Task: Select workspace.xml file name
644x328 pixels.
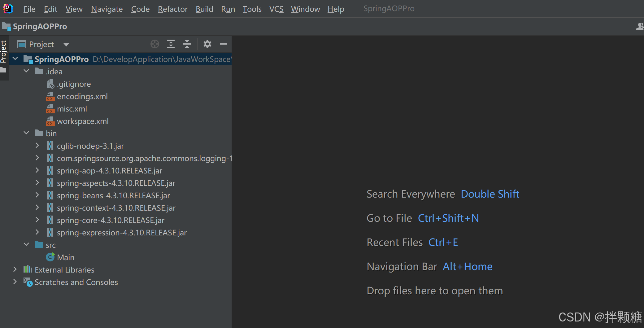Action: click(83, 121)
